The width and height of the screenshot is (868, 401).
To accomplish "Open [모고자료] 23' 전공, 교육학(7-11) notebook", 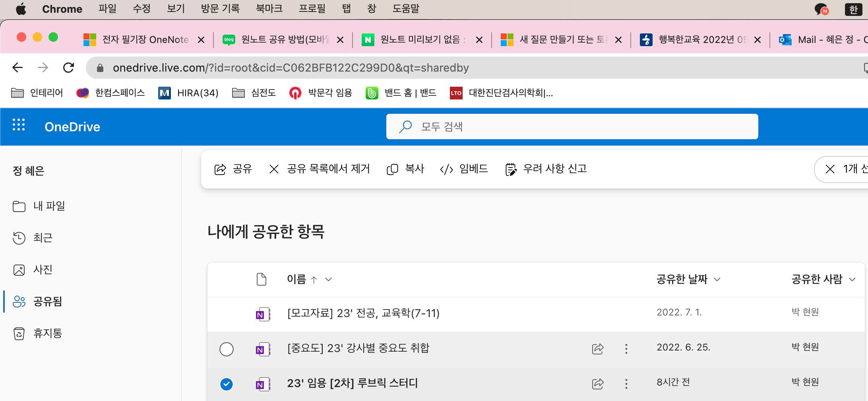I will [x=363, y=313].
